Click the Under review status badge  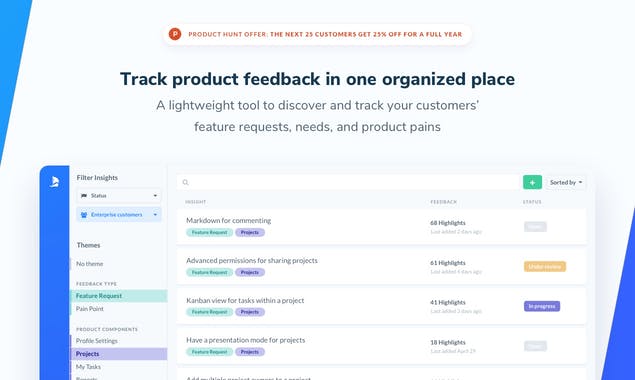[545, 267]
